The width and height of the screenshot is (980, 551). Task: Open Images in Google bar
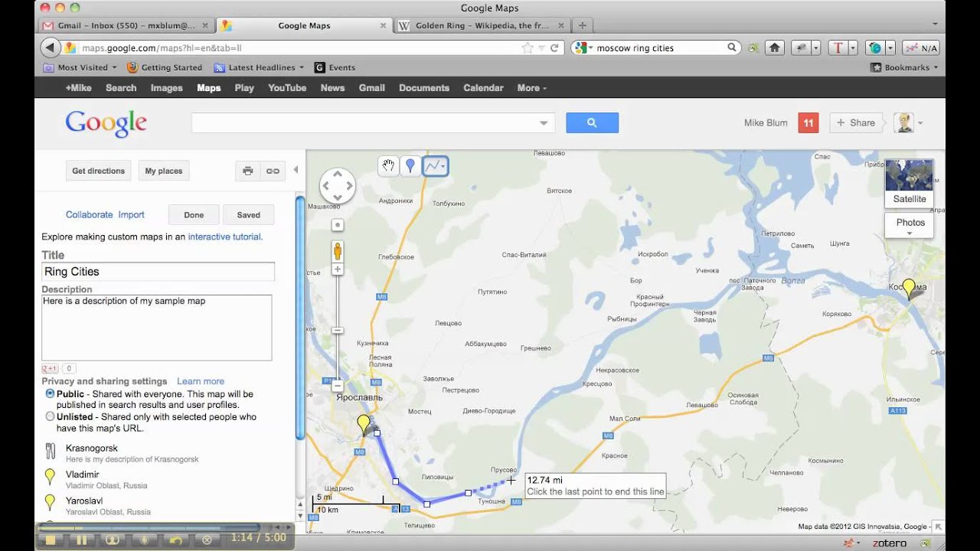point(166,88)
